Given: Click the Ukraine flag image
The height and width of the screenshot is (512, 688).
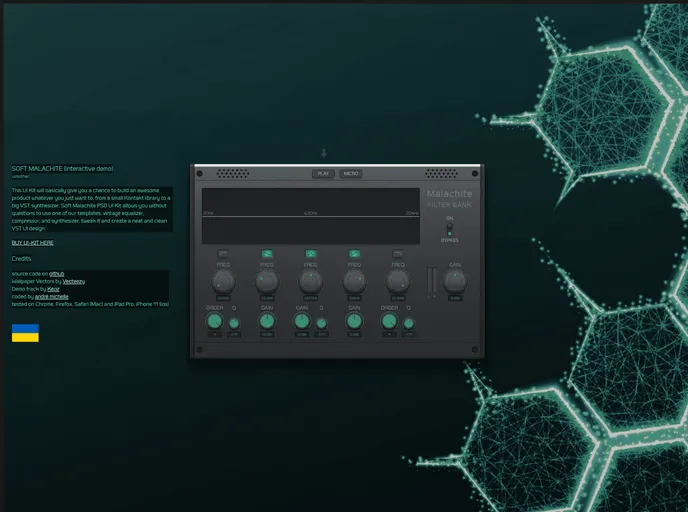Looking at the screenshot, I should 25,333.
